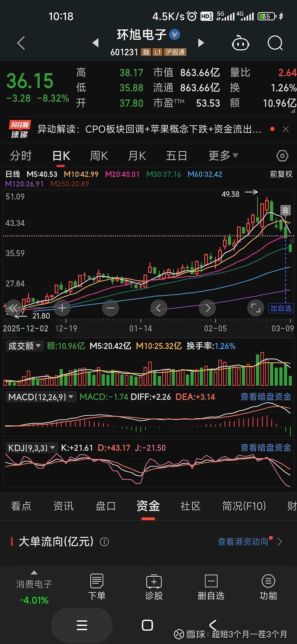This screenshot has width=297, height=644.
Task: Switch to next stock with right triangle
Action: click(201, 43)
